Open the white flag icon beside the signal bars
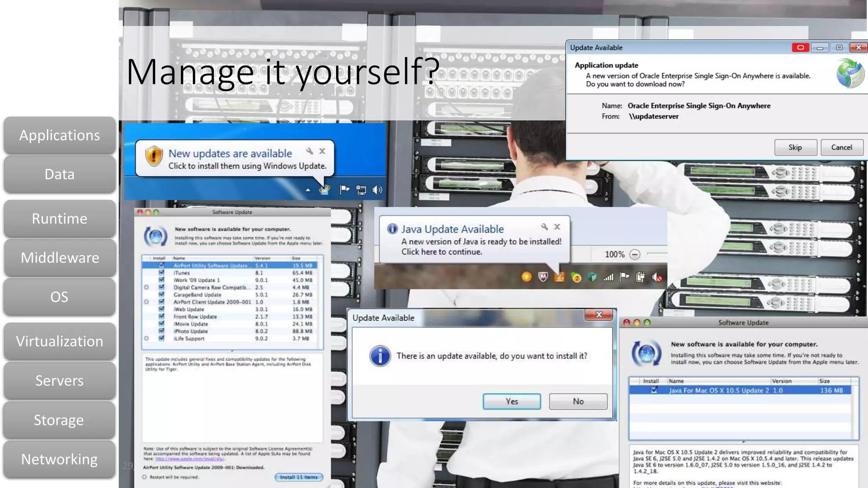Viewport: 868px width, 488px height. pos(624,277)
